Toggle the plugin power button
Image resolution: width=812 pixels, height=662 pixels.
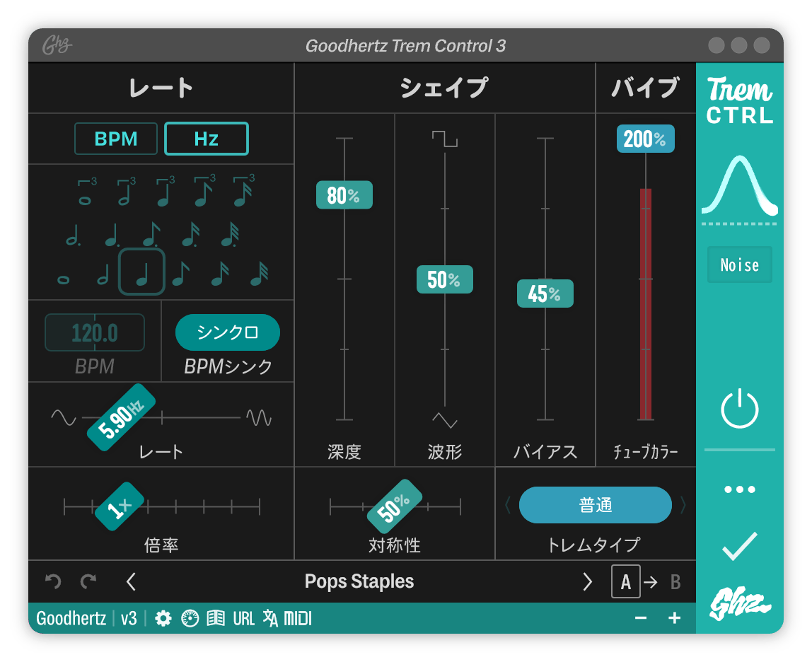click(740, 409)
